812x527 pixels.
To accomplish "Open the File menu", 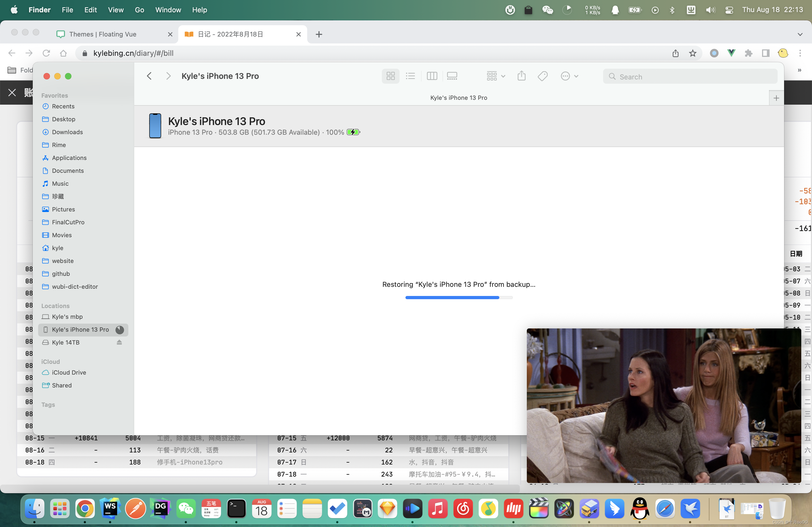I will coord(67,10).
